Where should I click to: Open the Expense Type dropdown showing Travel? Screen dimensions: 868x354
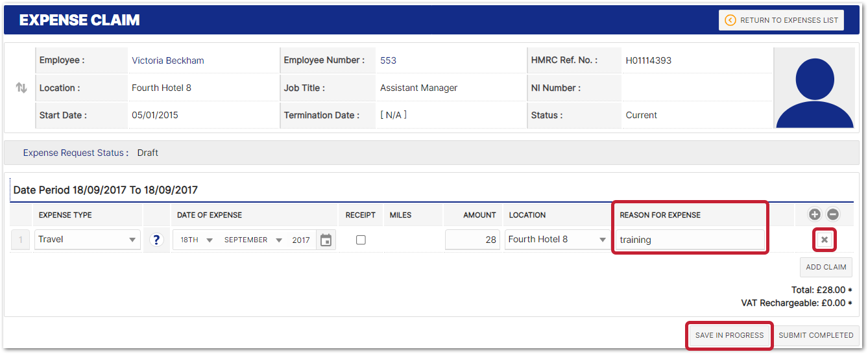[x=87, y=240]
